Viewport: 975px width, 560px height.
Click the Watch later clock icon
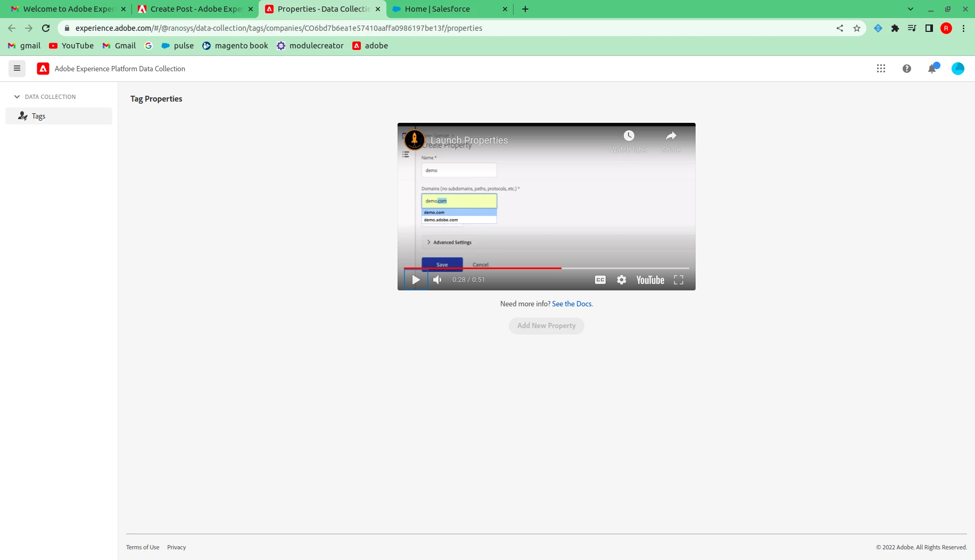pyautogui.click(x=629, y=136)
